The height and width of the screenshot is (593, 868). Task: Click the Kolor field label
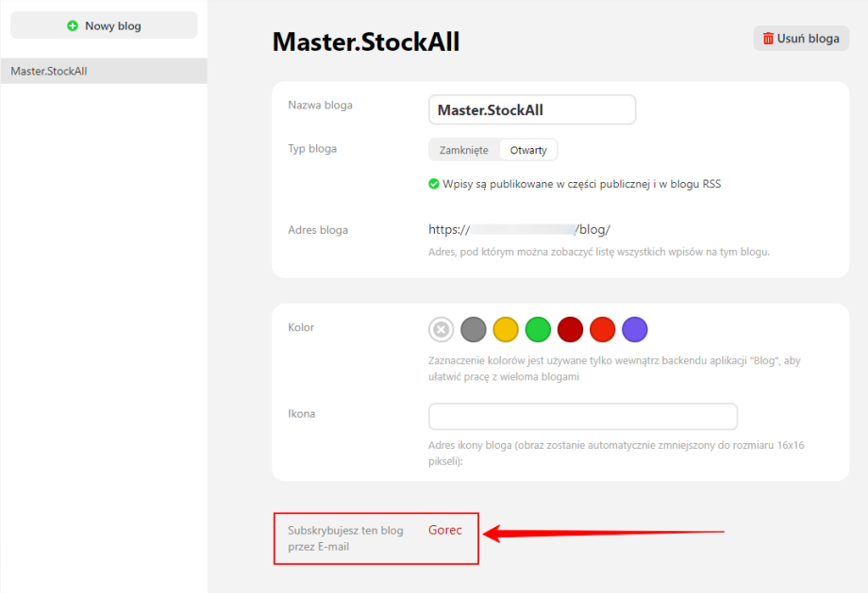click(x=301, y=327)
